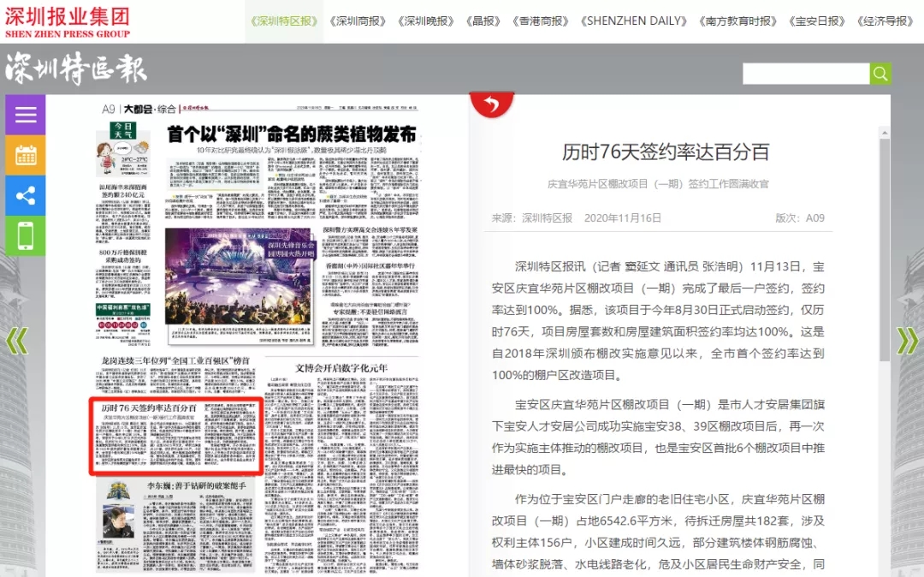Go to next page with right chevrons
This screenshot has width=924, height=577.
tap(907, 341)
